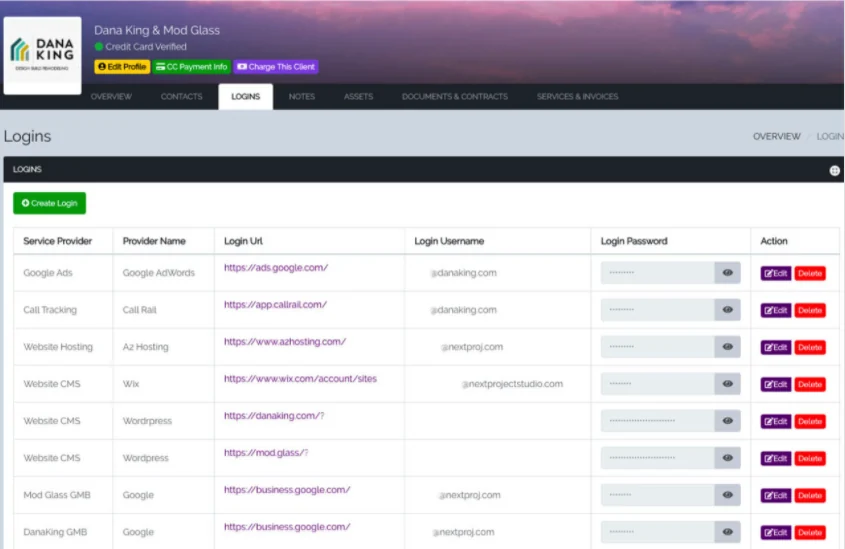This screenshot has width=845, height=549.
Task: Switch to the Contacts tab
Action: point(182,96)
